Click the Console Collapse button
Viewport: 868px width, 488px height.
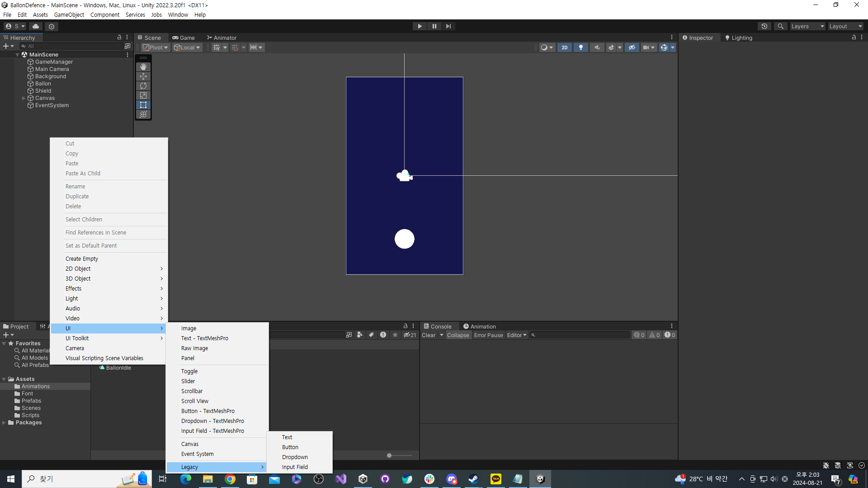[458, 335]
